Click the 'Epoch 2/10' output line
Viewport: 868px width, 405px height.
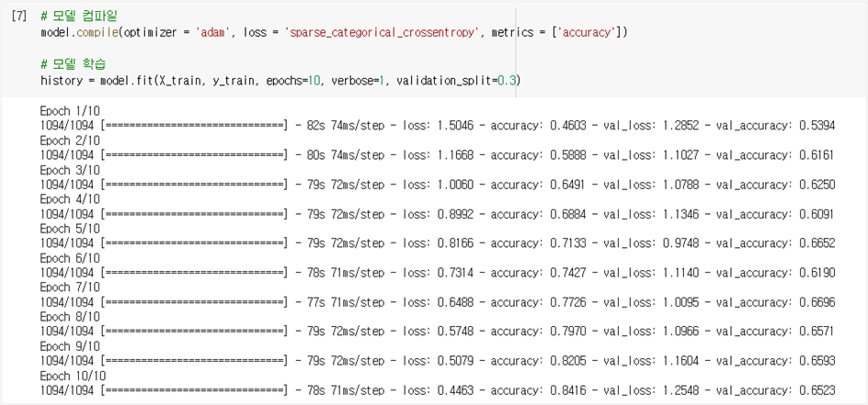coord(70,141)
